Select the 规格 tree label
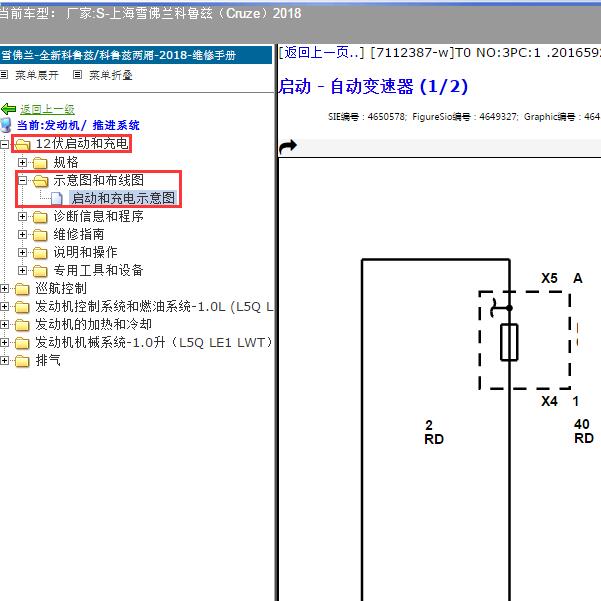The width and height of the screenshot is (601, 601). point(66,162)
